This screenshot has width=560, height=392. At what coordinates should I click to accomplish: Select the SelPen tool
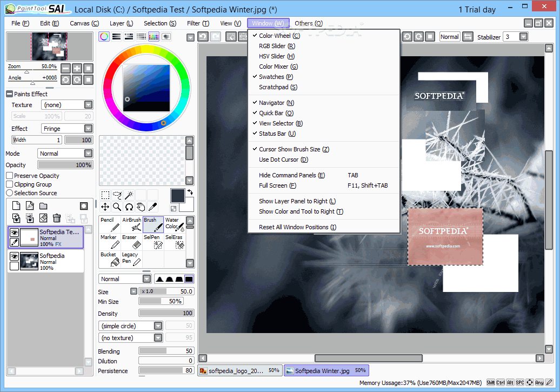point(153,242)
